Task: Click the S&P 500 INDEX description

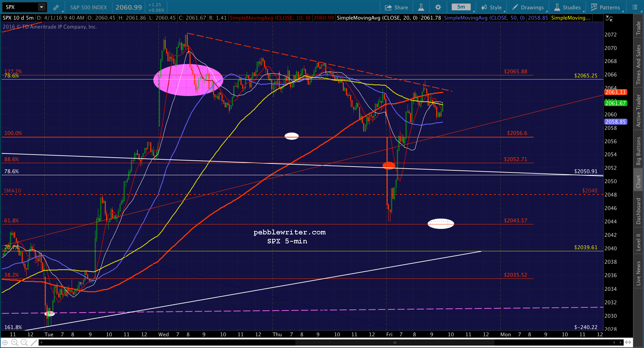Action: click(x=89, y=7)
